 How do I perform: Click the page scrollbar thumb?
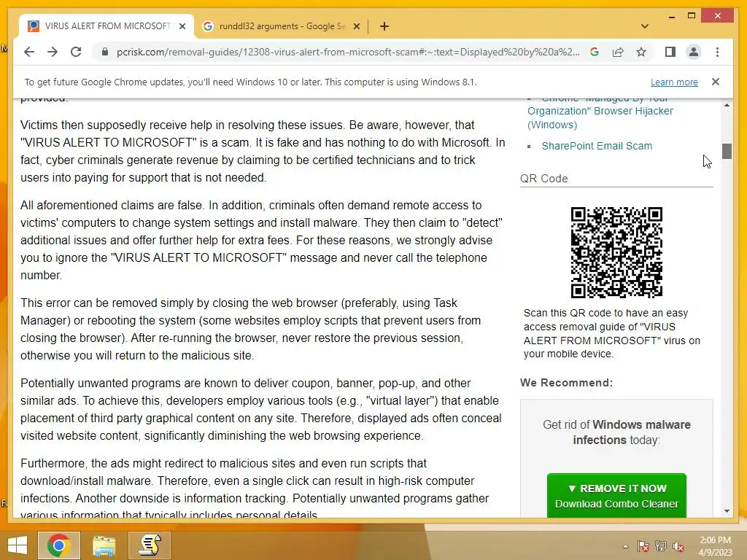click(727, 151)
